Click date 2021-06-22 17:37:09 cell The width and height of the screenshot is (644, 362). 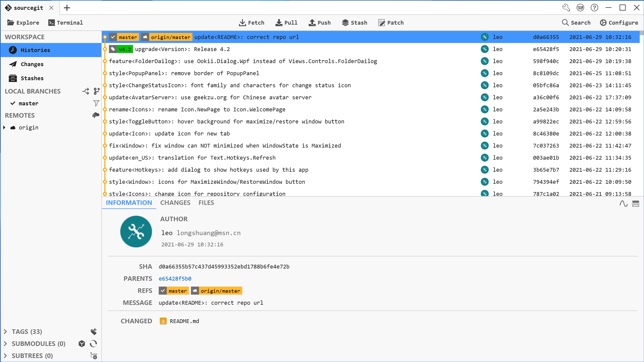coord(600,97)
